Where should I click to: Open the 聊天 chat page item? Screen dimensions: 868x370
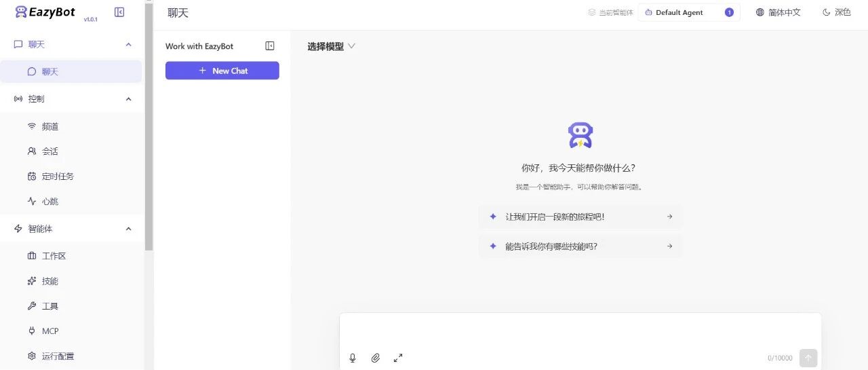coord(71,71)
